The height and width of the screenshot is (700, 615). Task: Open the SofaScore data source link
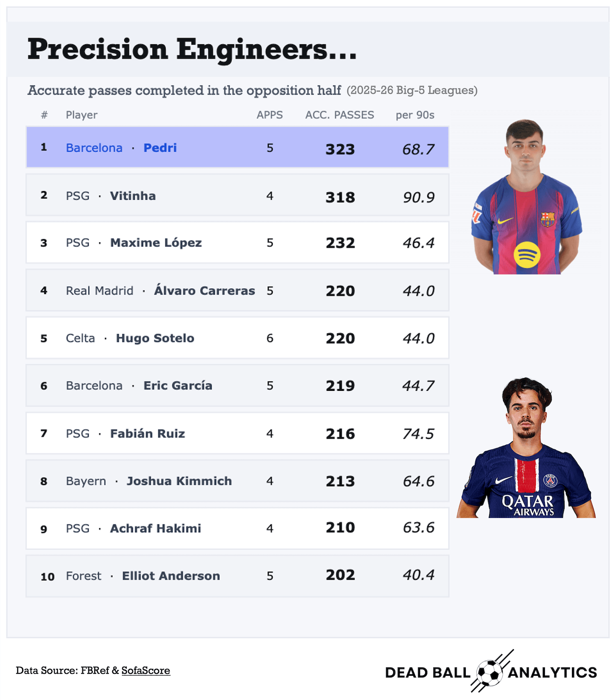(x=146, y=670)
